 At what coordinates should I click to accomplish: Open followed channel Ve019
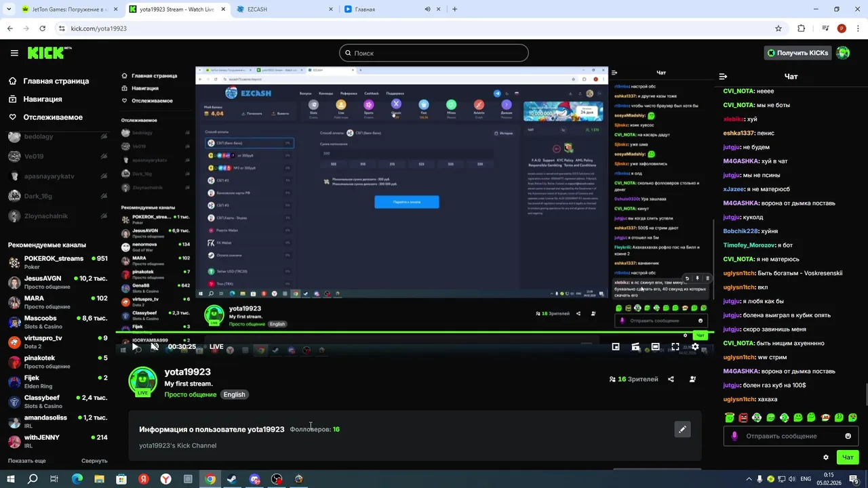coord(58,157)
